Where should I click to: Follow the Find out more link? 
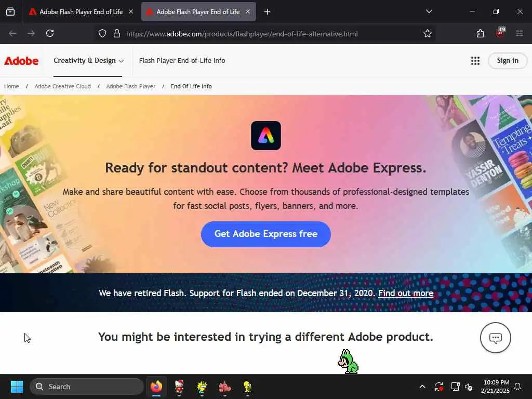pos(405,293)
